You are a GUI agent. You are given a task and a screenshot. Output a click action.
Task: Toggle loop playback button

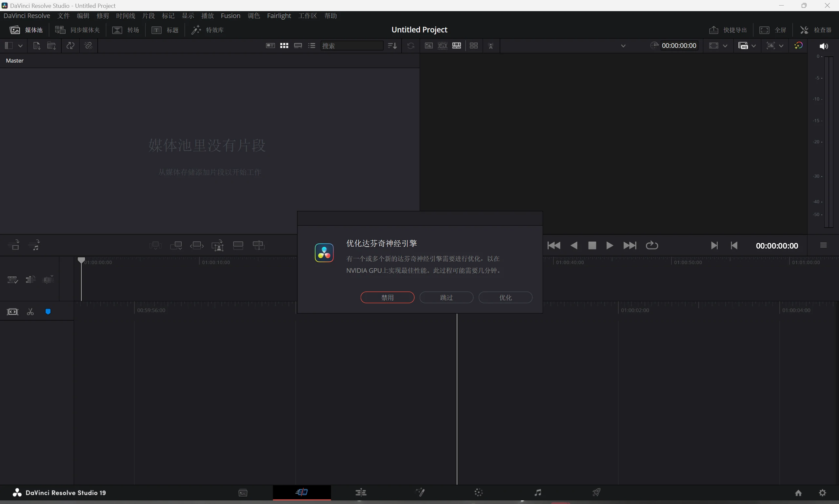click(x=652, y=245)
